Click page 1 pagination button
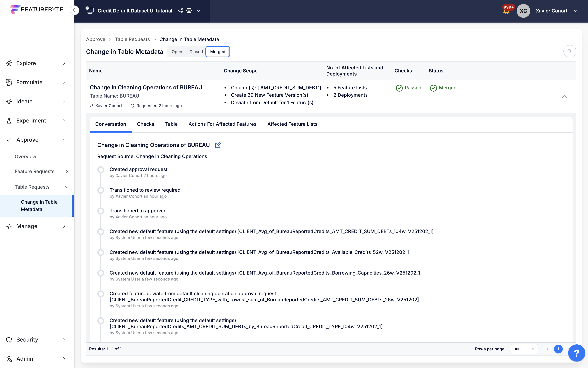Image resolution: width=588 pixels, height=368 pixels. [558, 349]
